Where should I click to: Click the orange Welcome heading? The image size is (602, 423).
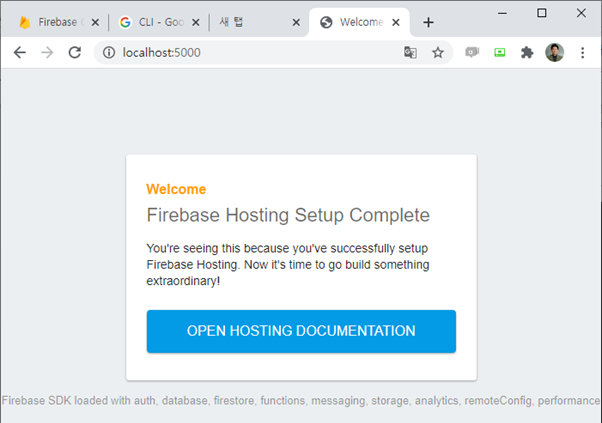pyautogui.click(x=176, y=189)
